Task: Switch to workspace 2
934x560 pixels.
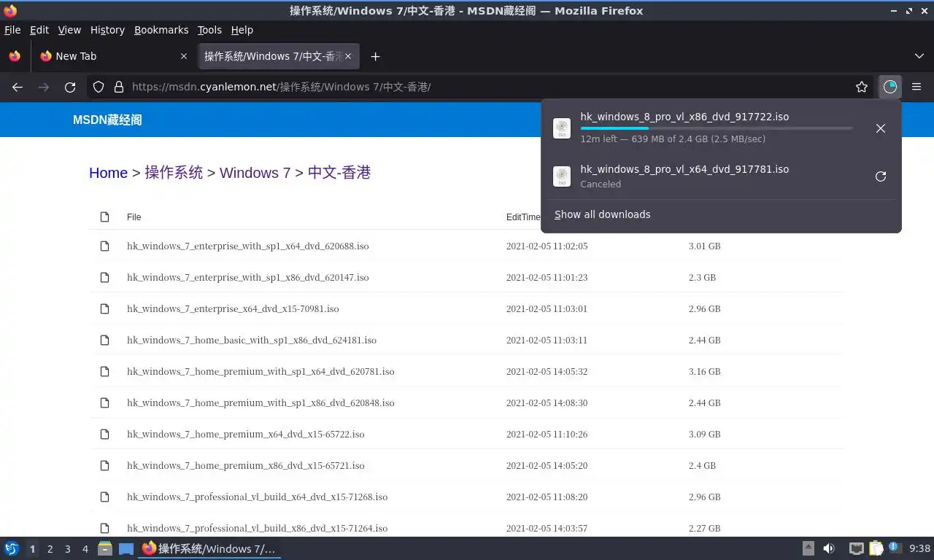Action: pos(50,549)
